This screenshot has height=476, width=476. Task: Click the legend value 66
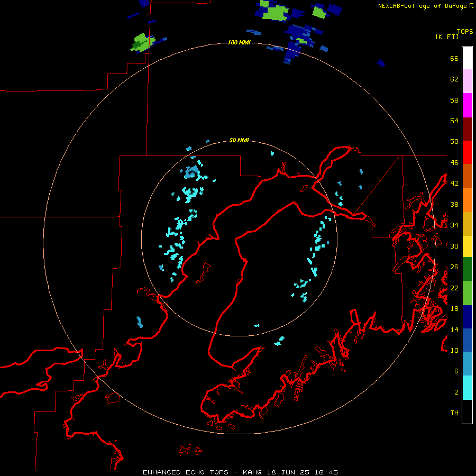click(x=454, y=59)
